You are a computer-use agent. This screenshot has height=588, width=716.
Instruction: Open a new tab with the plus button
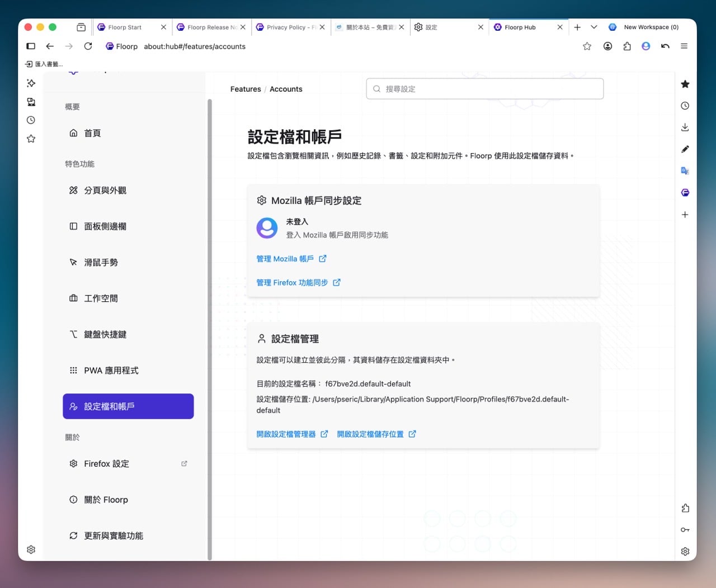click(577, 27)
